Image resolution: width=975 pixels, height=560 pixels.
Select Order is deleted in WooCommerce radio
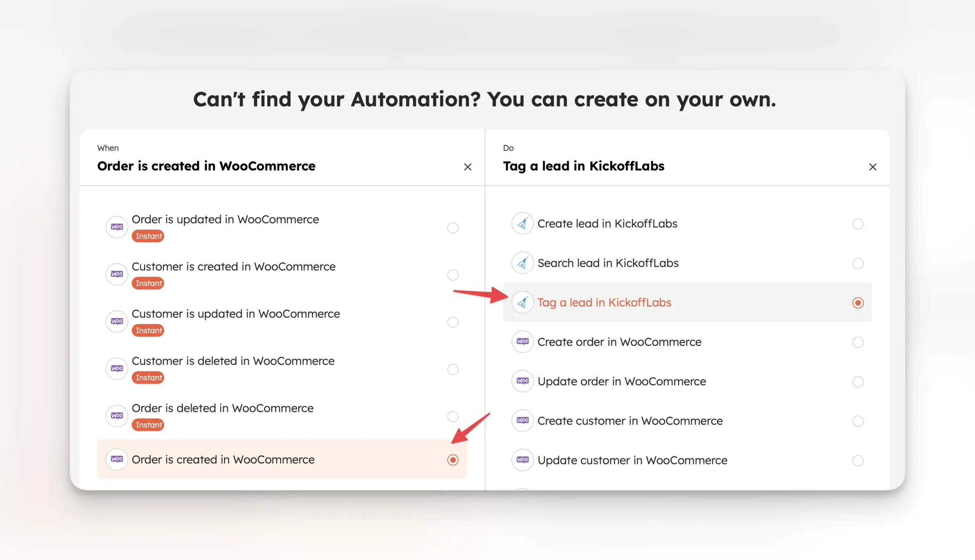point(453,416)
